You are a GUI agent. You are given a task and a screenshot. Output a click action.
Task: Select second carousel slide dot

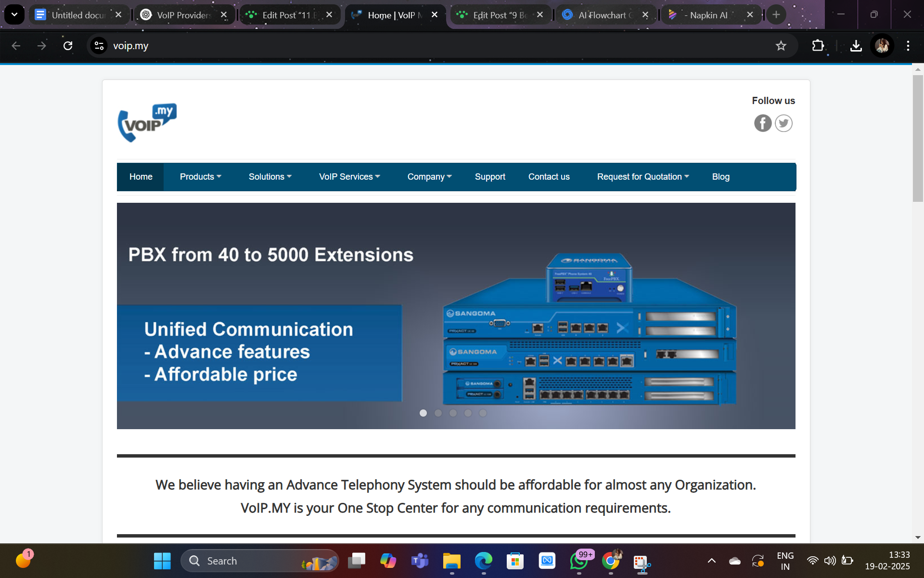pyautogui.click(x=438, y=413)
